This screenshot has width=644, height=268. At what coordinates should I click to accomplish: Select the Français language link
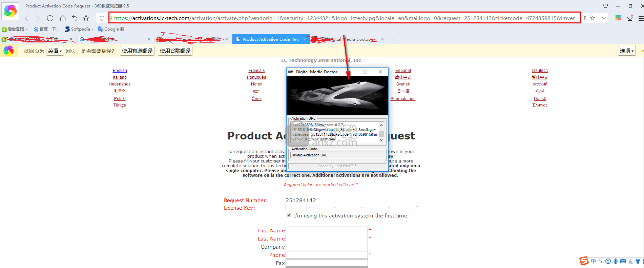[x=257, y=71]
